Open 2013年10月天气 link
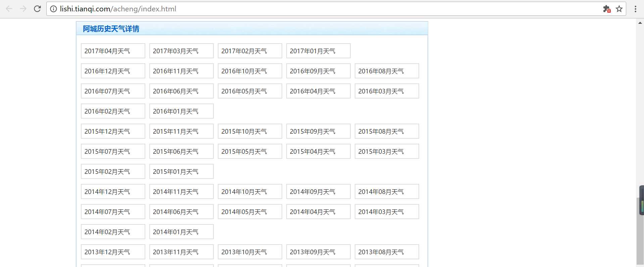Image resolution: width=644 pixels, height=267 pixels. click(250, 252)
